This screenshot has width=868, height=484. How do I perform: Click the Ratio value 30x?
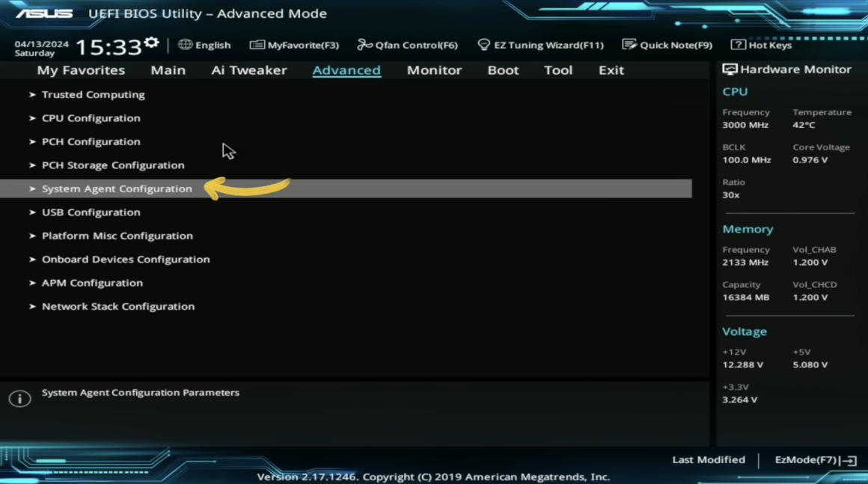coord(731,194)
